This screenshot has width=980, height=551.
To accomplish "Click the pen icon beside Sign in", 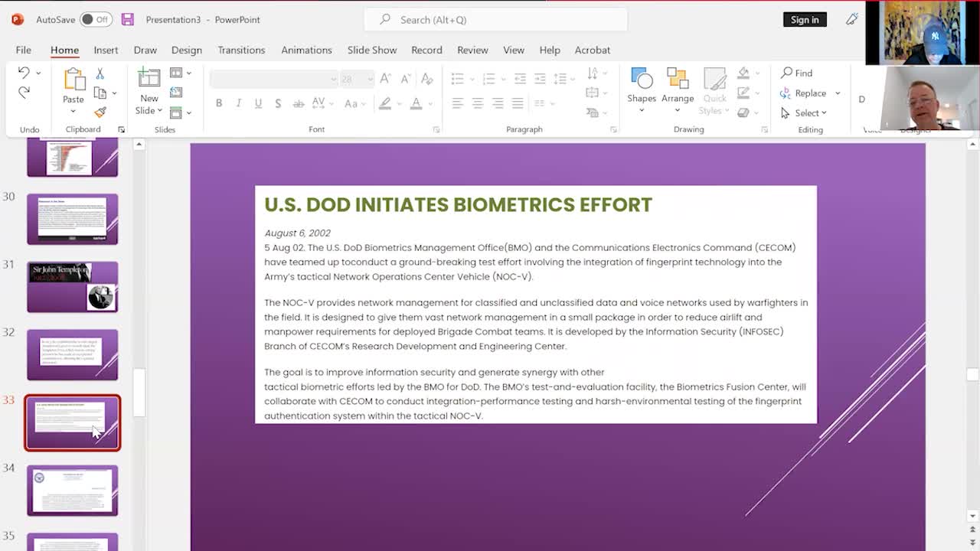I will click(852, 19).
